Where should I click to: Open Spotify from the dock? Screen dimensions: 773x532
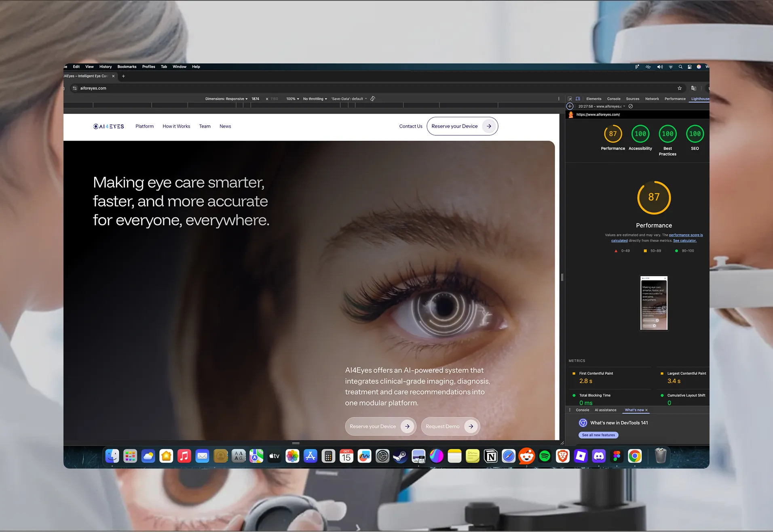[x=545, y=456]
